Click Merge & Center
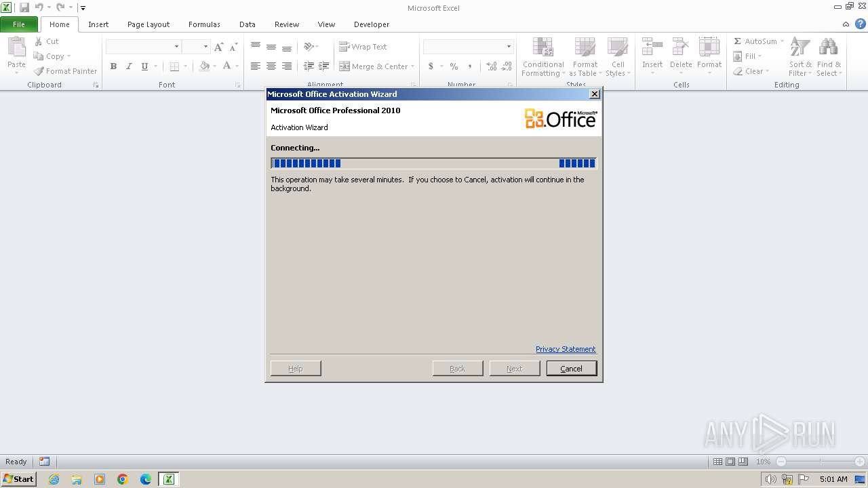The width and height of the screenshot is (868, 488). coord(374,66)
